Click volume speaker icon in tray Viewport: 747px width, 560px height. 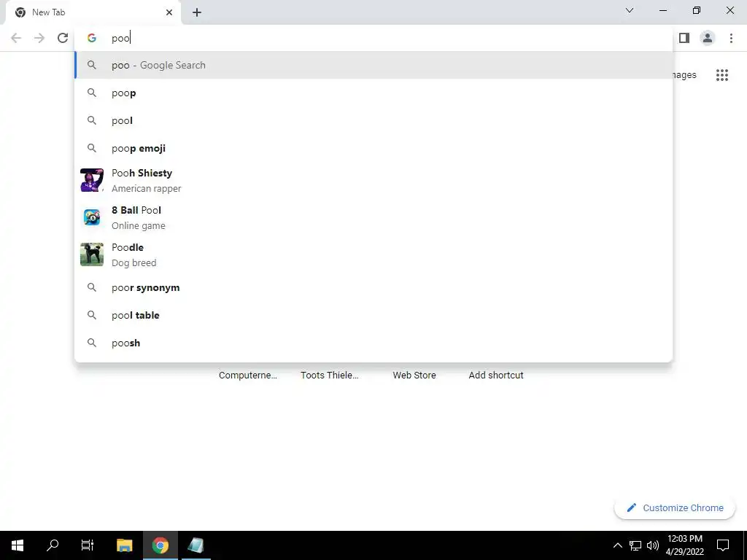pos(653,545)
